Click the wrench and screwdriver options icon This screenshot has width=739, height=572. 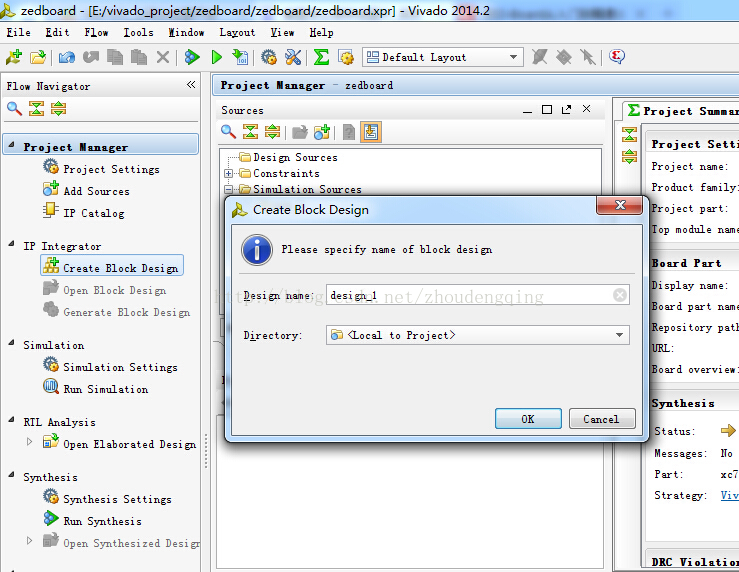[x=293, y=57]
